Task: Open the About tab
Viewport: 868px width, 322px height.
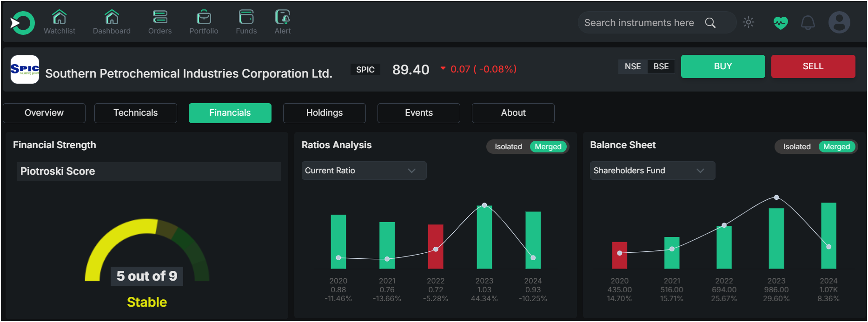Action: pos(513,113)
